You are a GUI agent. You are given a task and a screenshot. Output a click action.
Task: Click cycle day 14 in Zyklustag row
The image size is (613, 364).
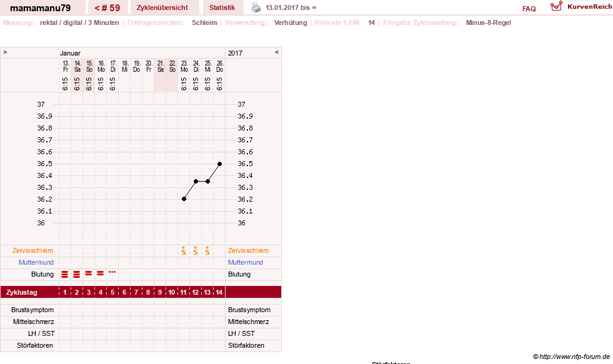coord(219,292)
